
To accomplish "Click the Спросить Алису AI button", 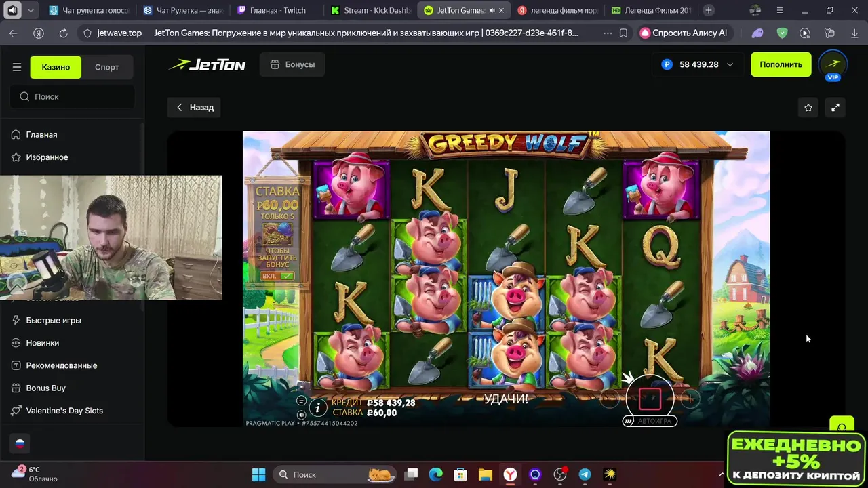I will [684, 33].
